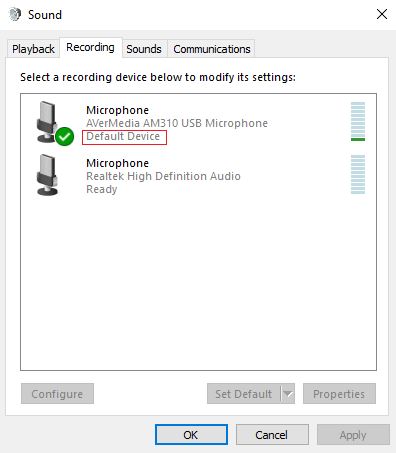Viewport: 396px width, 453px height.
Task: Open the Properties button
Action: pos(339,394)
